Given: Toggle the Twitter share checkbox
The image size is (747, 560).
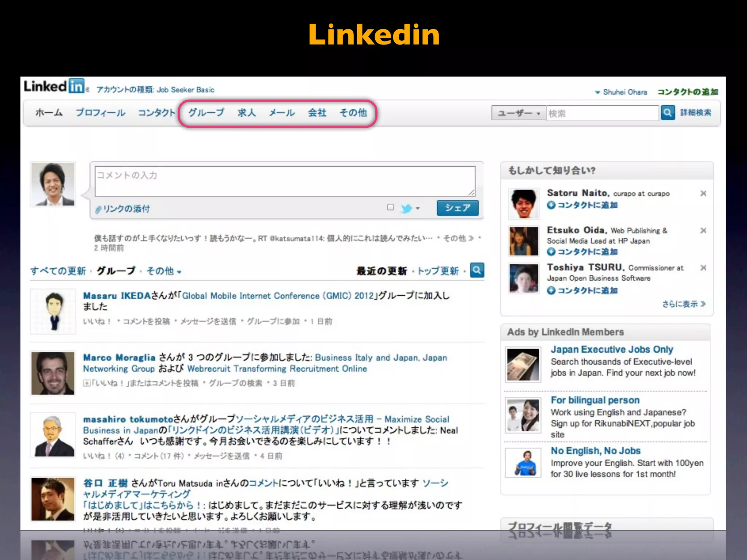Looking at the screenshot, I should click(390, 207).
